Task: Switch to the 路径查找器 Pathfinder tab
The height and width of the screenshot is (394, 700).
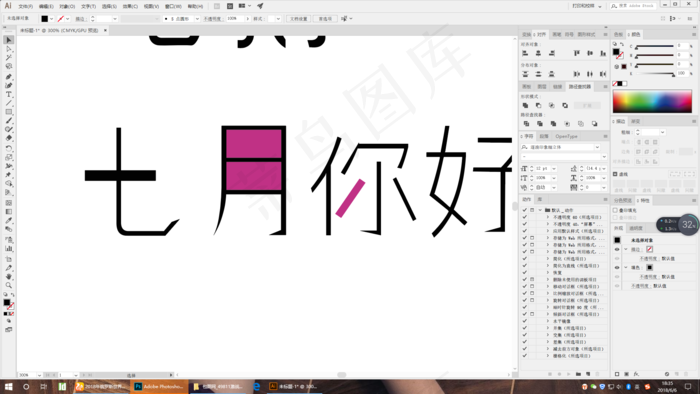Action: click(x=580, y=87)
